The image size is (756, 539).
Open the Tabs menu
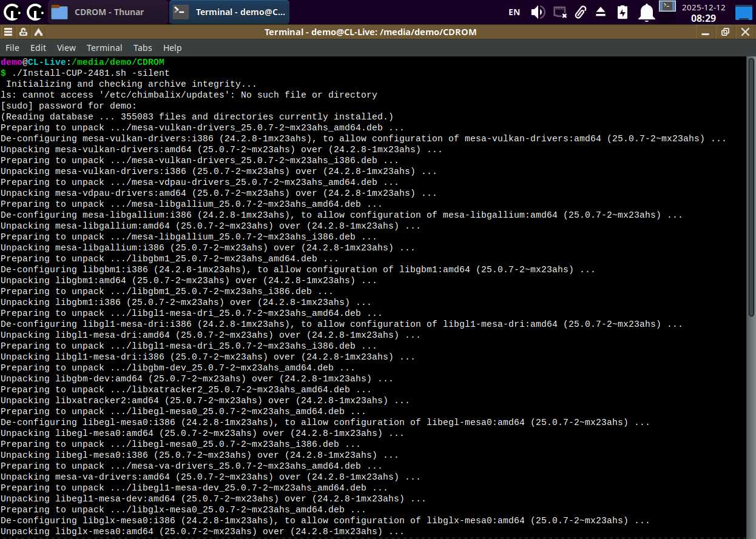click(x=143, y=48)
